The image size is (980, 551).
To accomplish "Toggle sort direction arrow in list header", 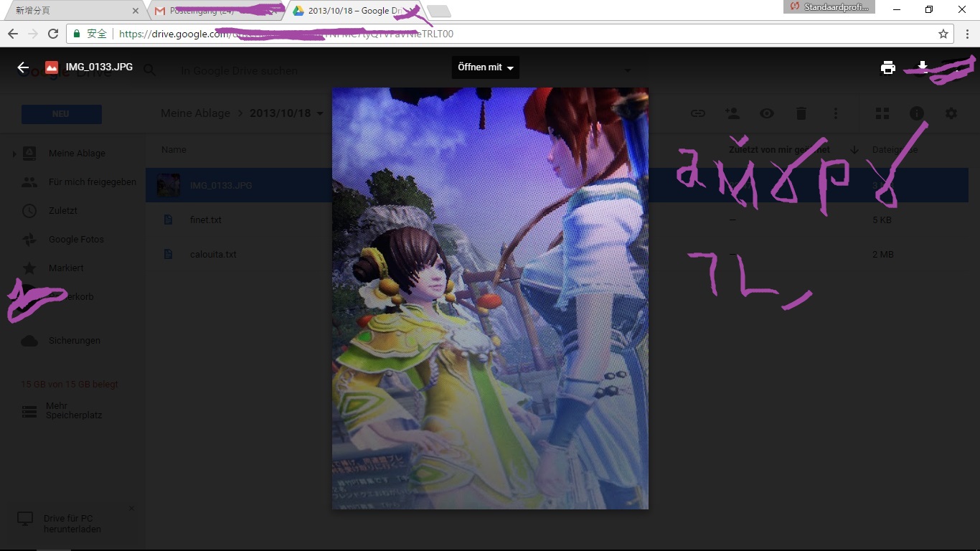I will pos(854,150).
